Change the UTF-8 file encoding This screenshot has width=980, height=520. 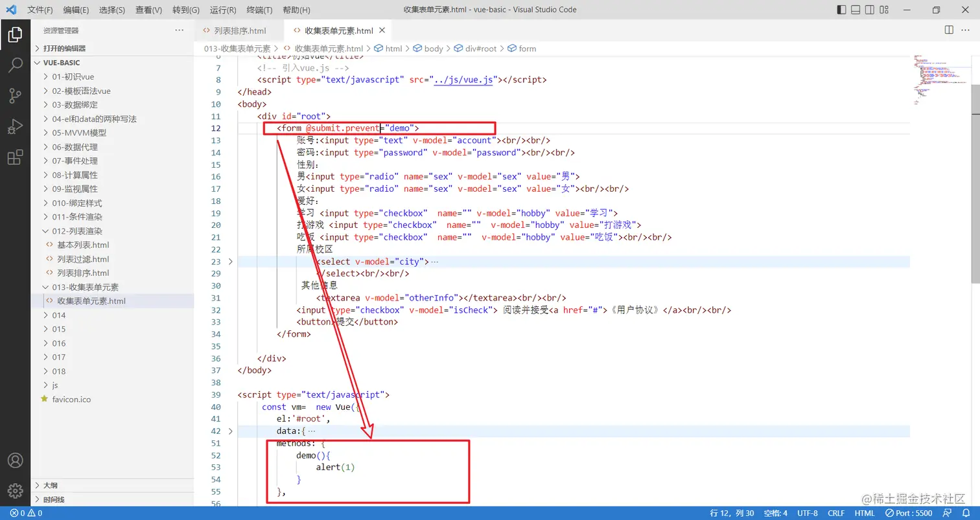[x=808, y=513]
